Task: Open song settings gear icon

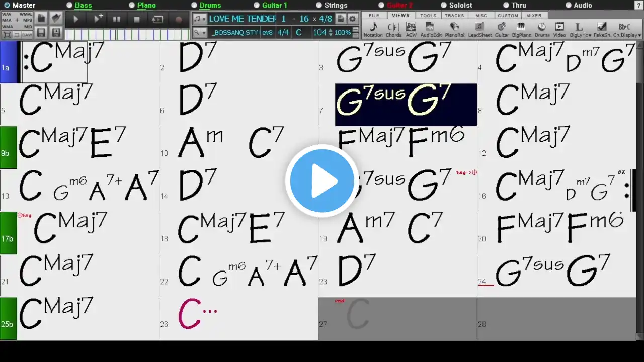Action: (x=353, y=19)
